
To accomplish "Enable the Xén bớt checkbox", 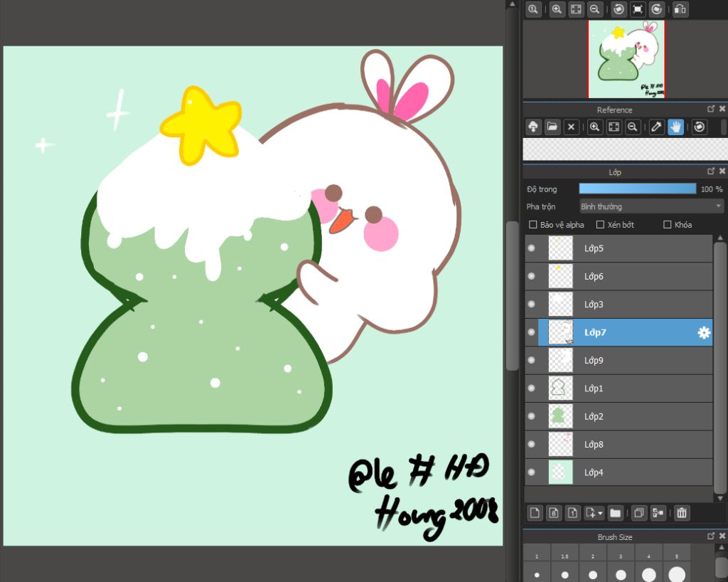I will [600, 224].
